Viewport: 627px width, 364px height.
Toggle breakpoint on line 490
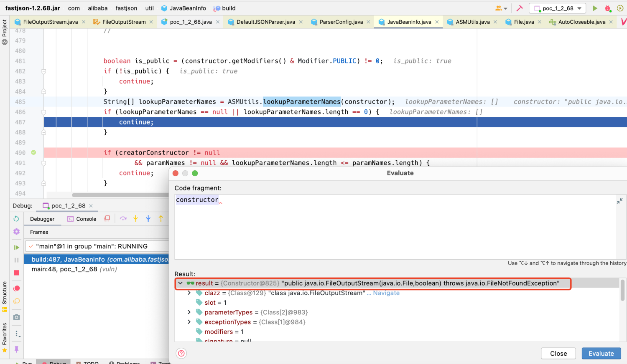tap(33, 153)
